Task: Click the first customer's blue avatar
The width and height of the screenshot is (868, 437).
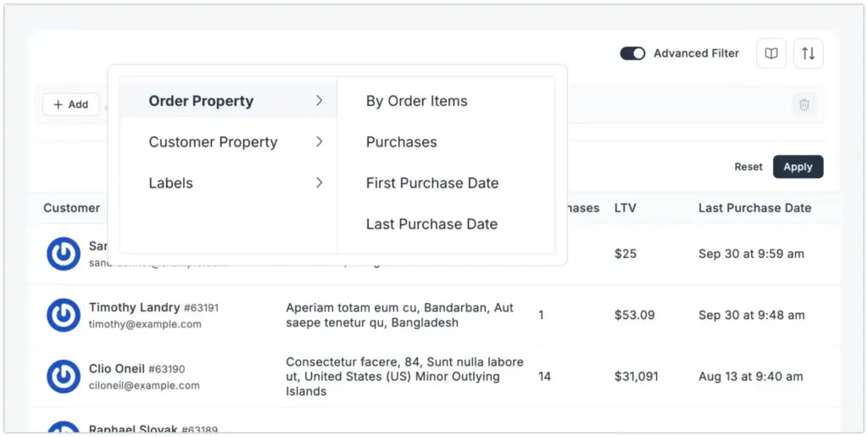Action: click(63, 254)
